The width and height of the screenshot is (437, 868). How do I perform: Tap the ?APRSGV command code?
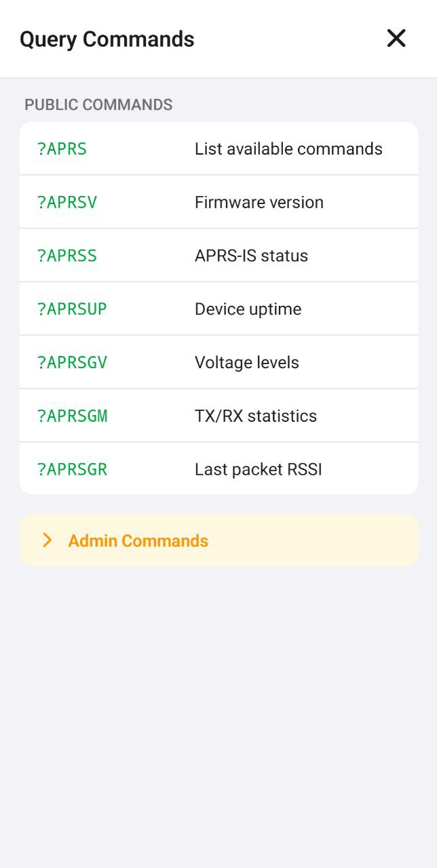(72, 363)
